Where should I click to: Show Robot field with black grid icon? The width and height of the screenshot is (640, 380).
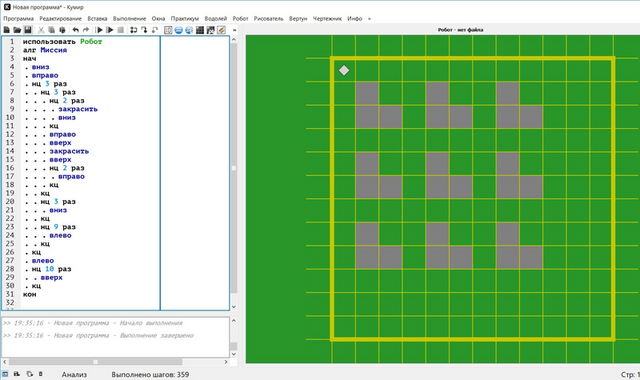200,30
